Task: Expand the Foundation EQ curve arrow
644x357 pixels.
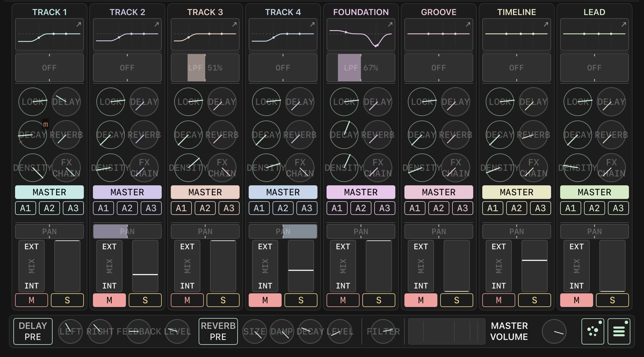Action: pyautogui.click(x=390, y=24)
